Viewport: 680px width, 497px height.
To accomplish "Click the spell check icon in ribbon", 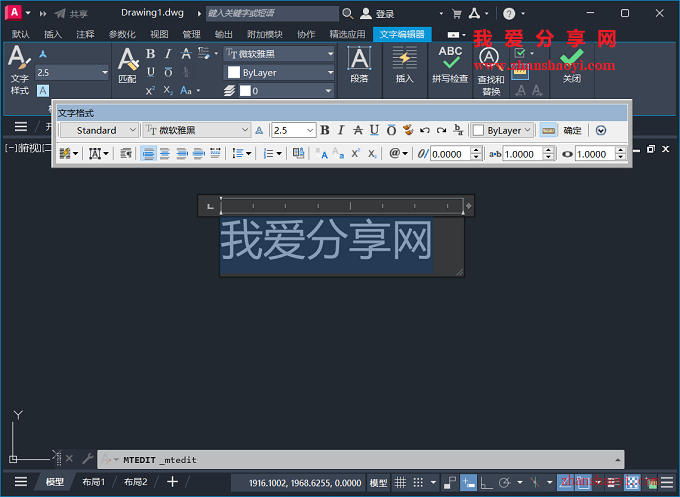I will [450, 62].
